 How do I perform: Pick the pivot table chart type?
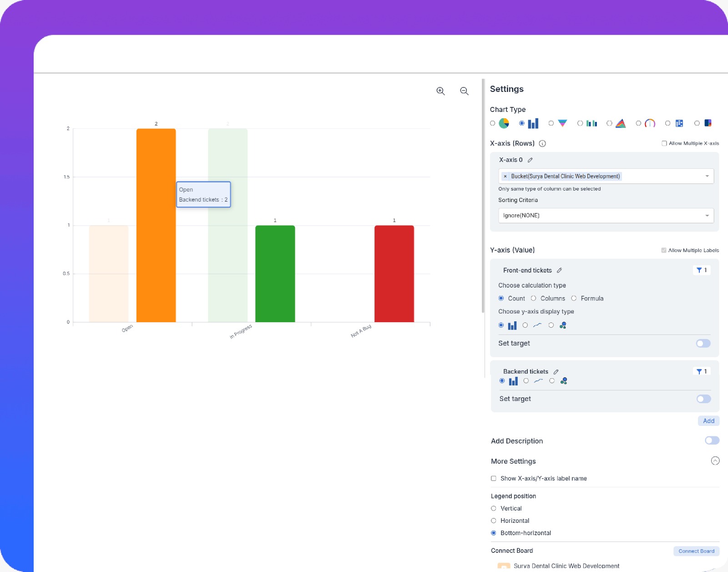[667, 123]
